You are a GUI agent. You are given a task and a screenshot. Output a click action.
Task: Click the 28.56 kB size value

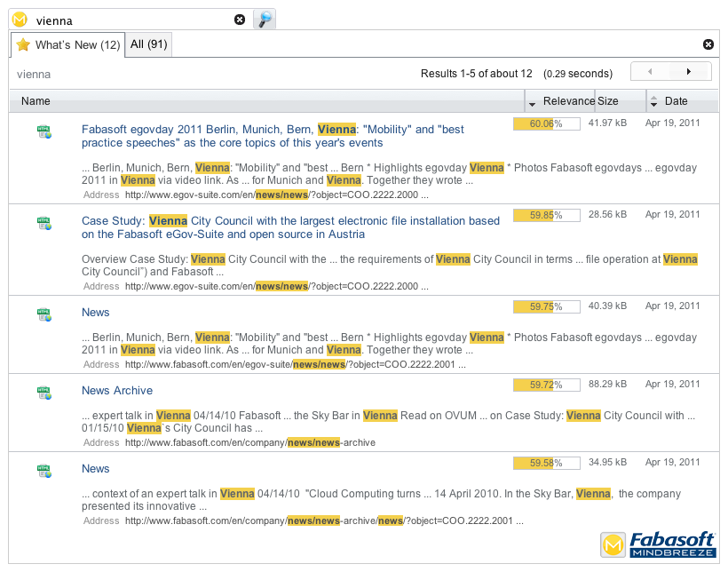pos(607,214)
